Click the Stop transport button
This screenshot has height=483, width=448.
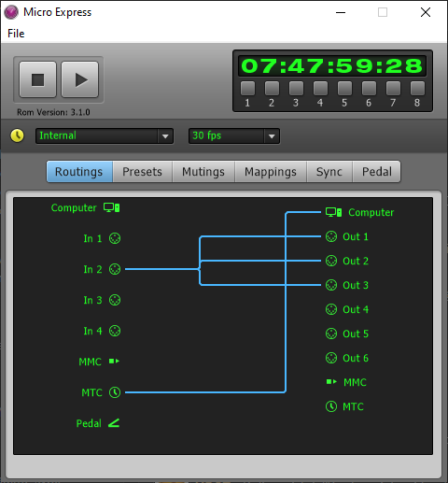tap(37, 79)
